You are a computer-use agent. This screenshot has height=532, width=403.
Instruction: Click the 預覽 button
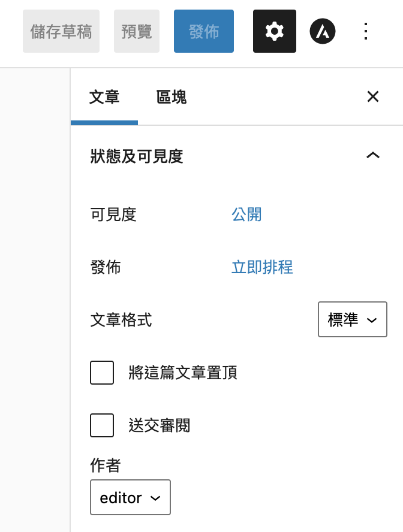(137, 31)
